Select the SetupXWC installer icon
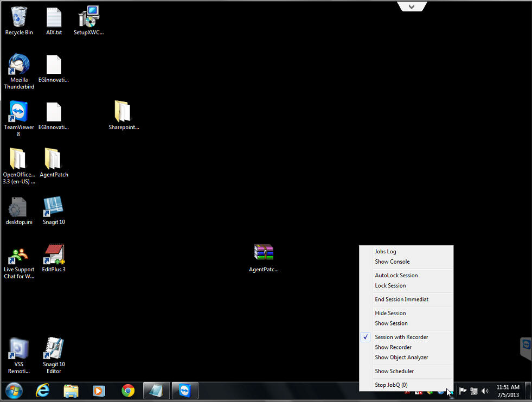The image size is (532, 402). pos(88,21)
